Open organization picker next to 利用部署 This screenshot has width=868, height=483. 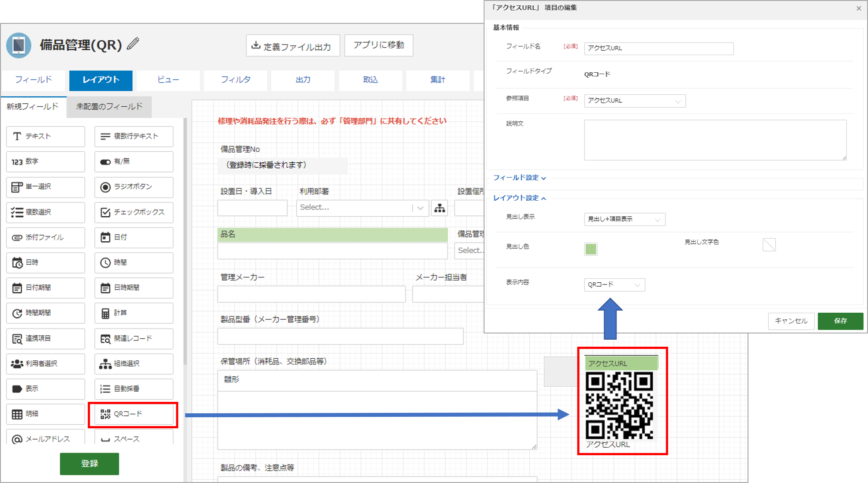coord(440,208)
